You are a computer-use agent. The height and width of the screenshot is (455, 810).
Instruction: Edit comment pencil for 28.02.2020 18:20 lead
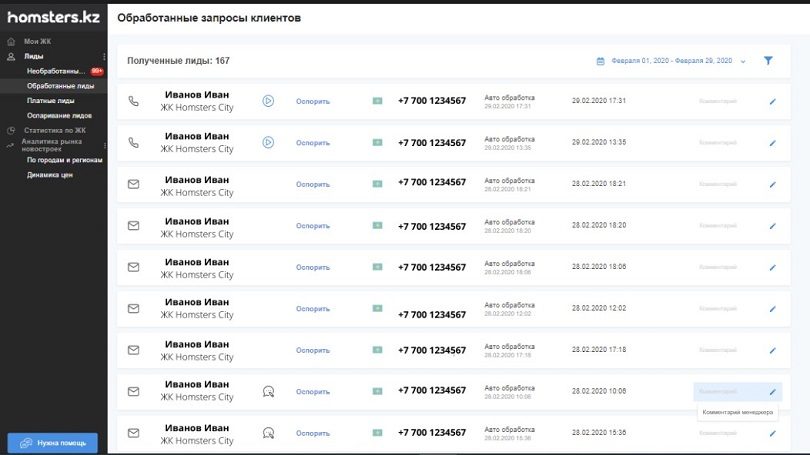tap(772, 226)
